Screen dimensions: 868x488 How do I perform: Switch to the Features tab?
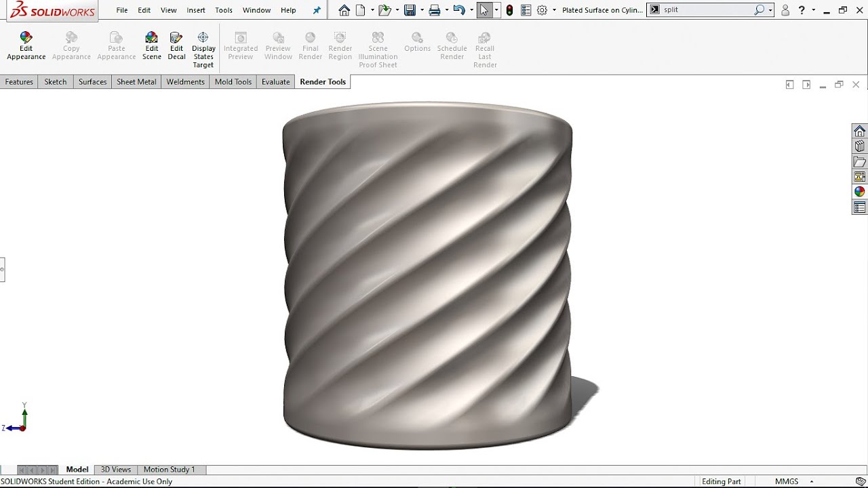19,82
